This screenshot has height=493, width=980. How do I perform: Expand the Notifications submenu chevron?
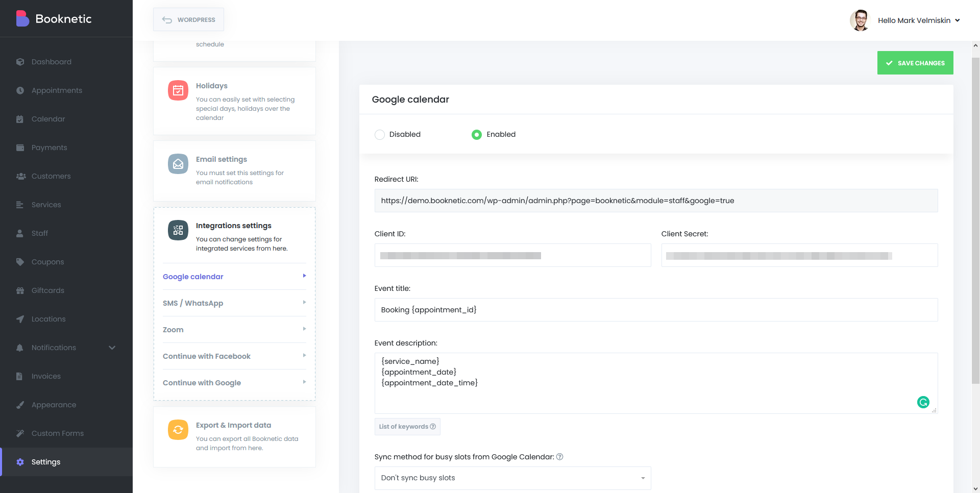click(x=112, y=348)
